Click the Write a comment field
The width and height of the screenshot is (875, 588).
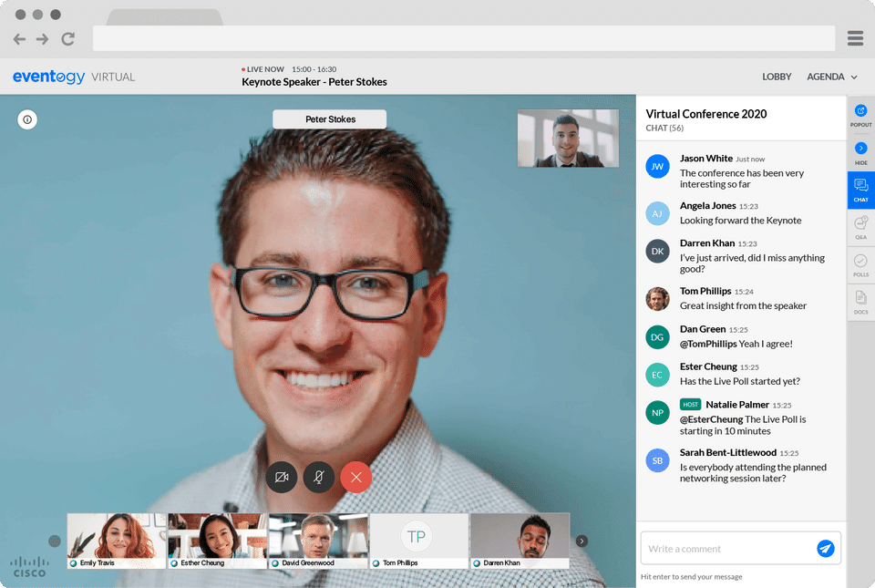pos(728,549)
